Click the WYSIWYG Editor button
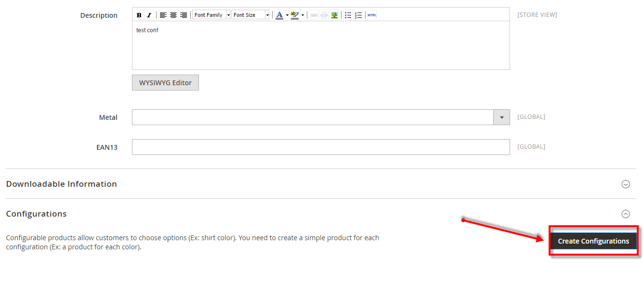 pos(165,82)
